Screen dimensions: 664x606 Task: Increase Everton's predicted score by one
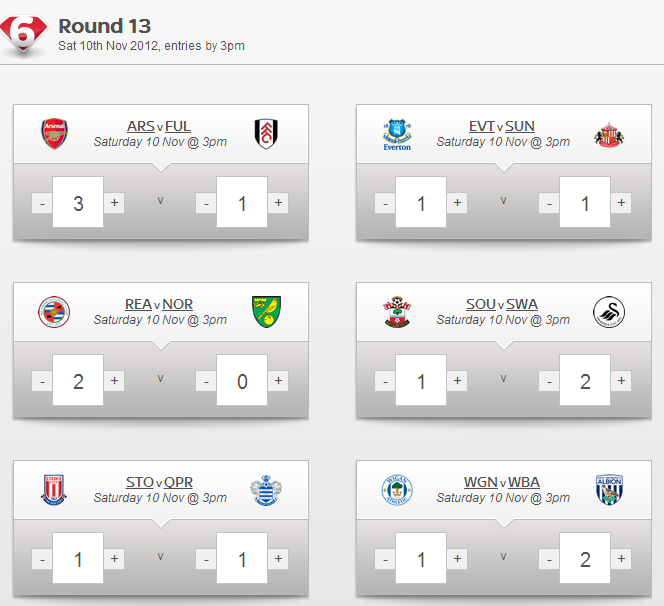[x=458, y=203]
